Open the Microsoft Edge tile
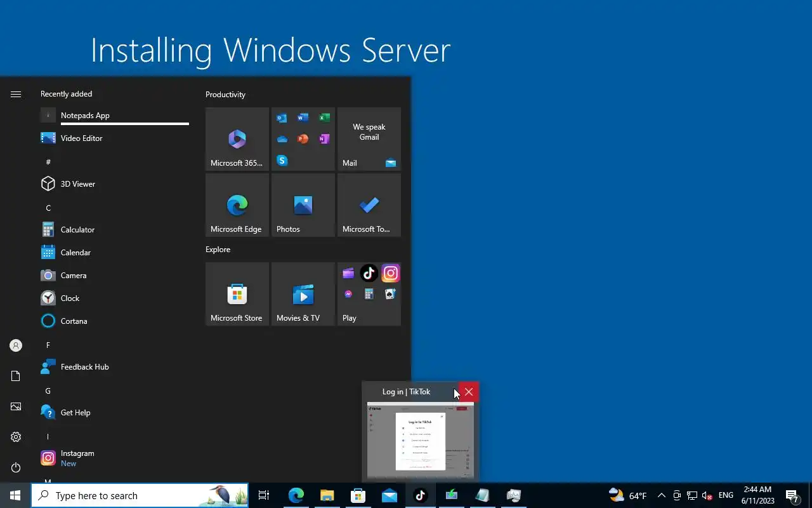The width and height of the screenshot is (812, 508). [x=237, y=205]
